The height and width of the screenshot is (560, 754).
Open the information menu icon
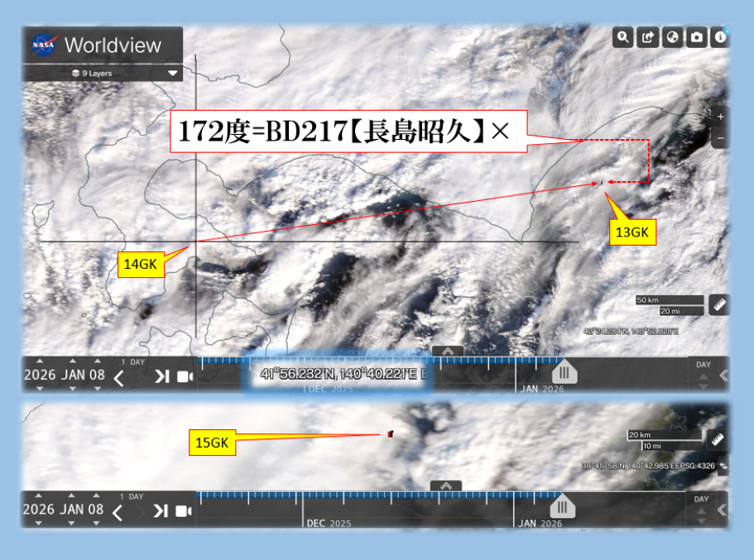click(721, 37)
